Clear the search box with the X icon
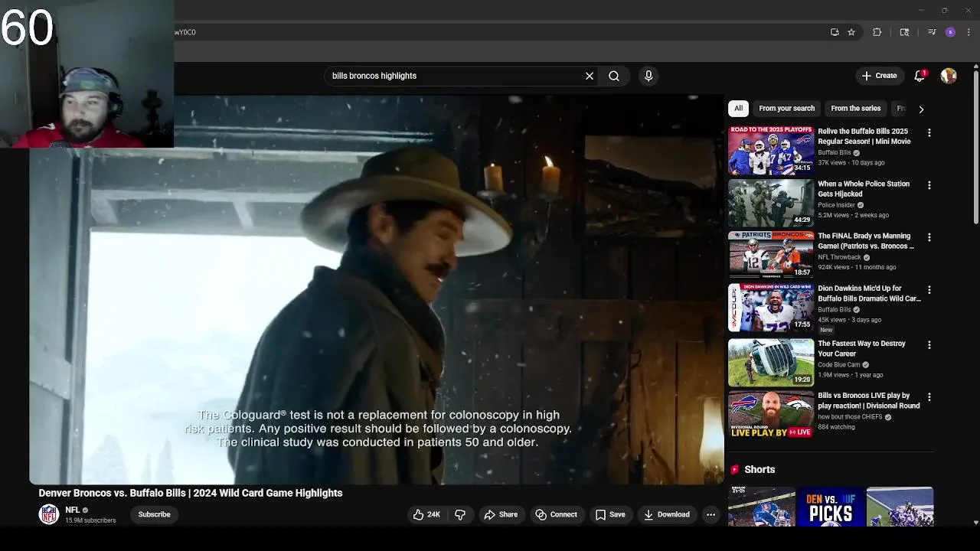 590,76
